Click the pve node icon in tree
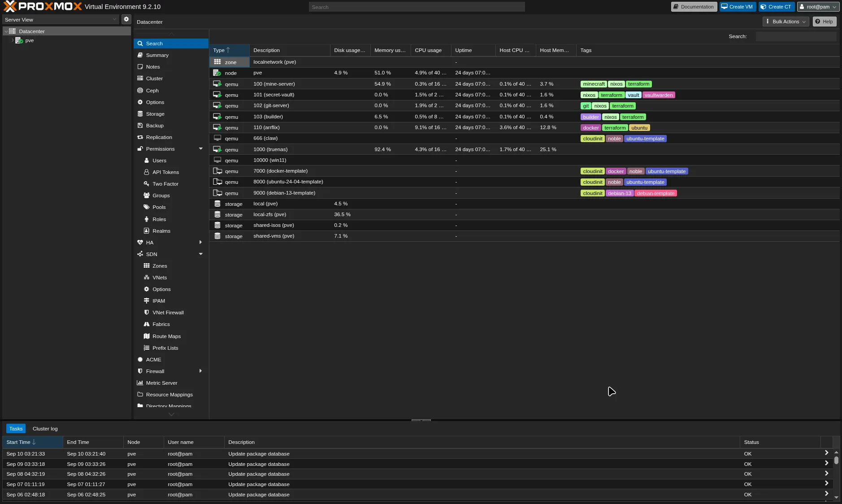 point(19,40)
